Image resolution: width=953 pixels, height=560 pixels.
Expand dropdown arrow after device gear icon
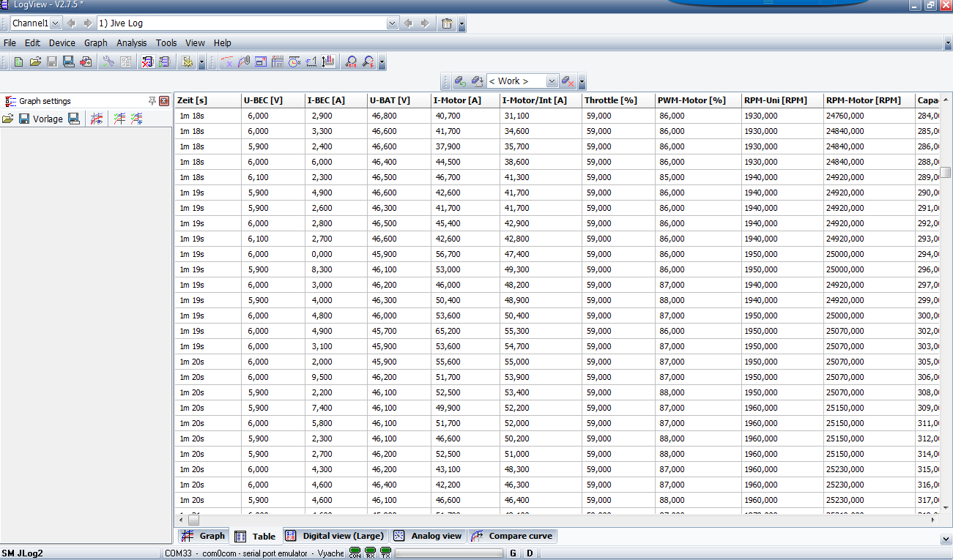point(201,63)
